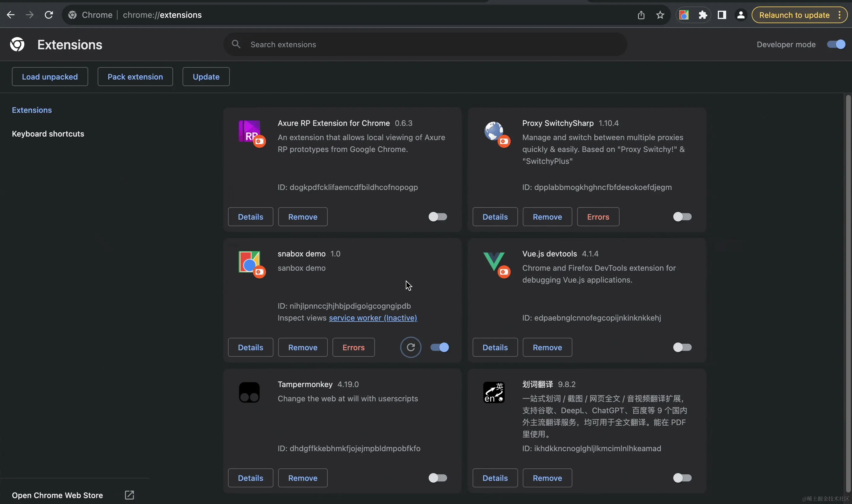Reload the current page
Viewport: 852px width, 504px height.
[49, 15]
